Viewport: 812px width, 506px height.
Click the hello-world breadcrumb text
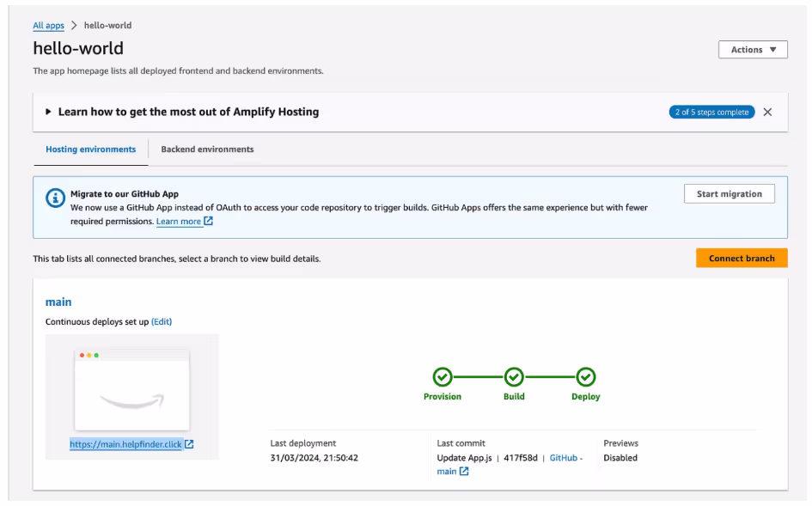pos(107,26)
